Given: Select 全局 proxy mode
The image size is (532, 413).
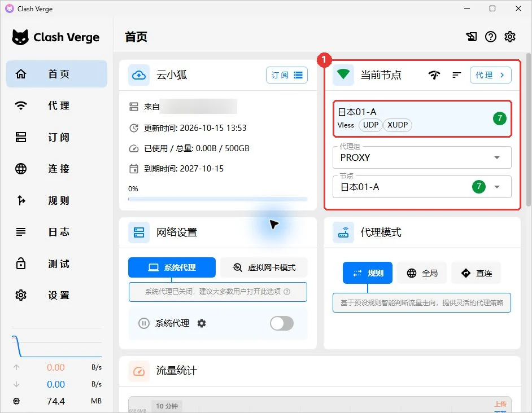Looking at the screenshot, I should coord(422,273).
